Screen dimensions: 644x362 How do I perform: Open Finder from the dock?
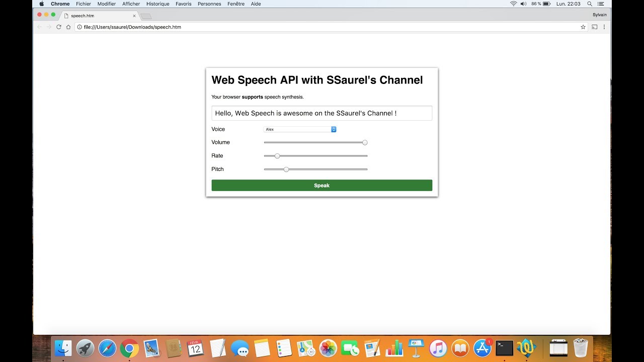click(x=63, y=348)
